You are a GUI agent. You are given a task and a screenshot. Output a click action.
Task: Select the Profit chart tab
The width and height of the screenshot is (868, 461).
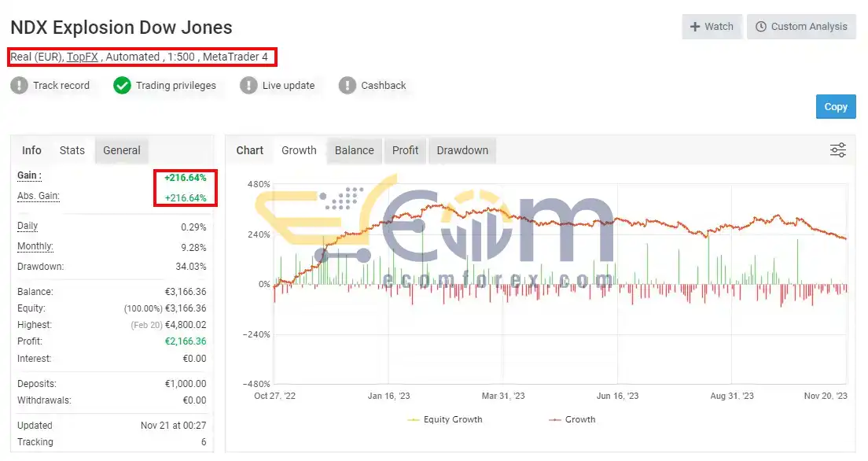pos(405,150)
